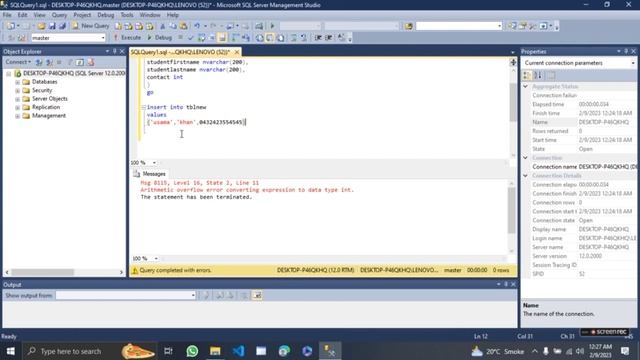Click the Windows Start button
Image resolution: width=640 pixels, height=360 pixels.
click(11, 351)
